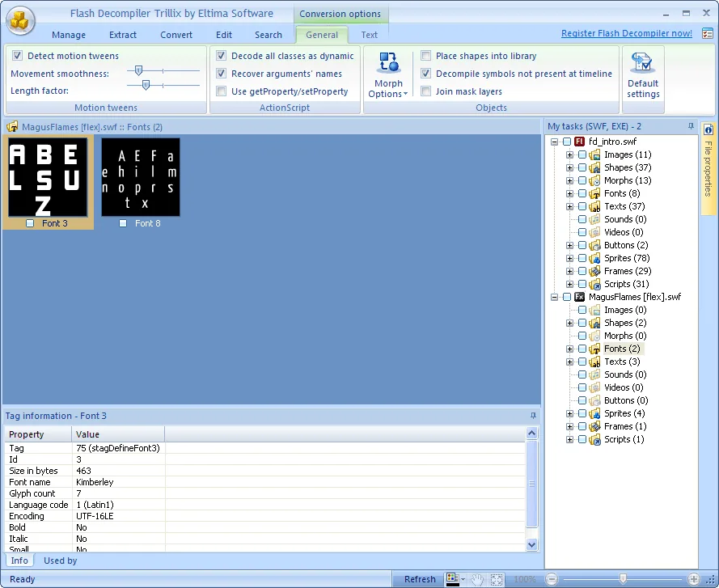Disable Detect motion tweens checkbox
The height and width of the screenshot is (588, 719).
click(x=18, y=56)
